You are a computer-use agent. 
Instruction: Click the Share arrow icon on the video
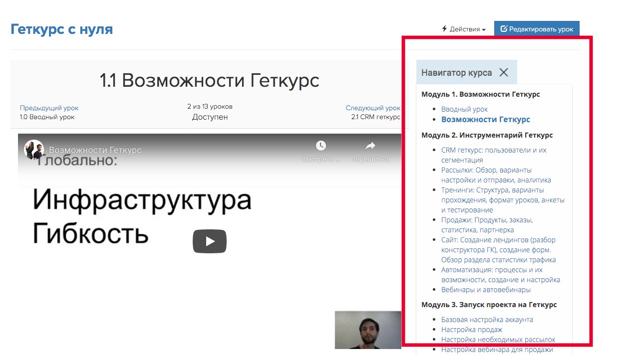coord(370,146)
